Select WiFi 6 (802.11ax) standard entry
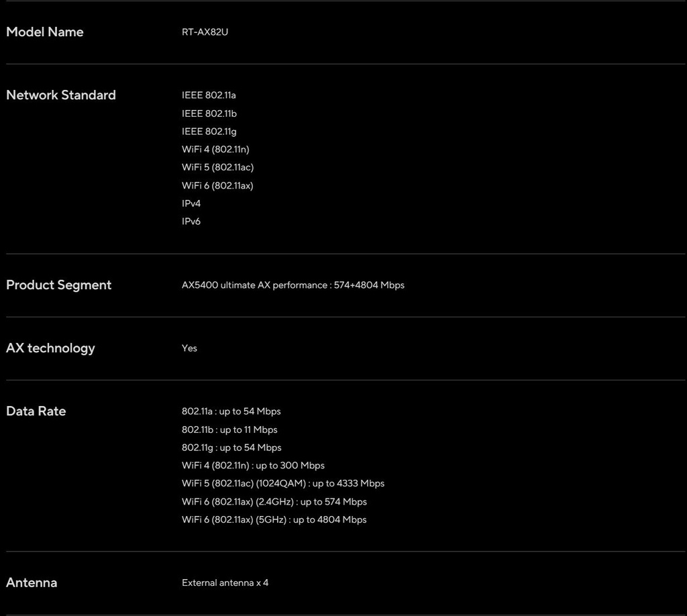The height and width of the screenshot is (616, 687). [x=217, y=186]
